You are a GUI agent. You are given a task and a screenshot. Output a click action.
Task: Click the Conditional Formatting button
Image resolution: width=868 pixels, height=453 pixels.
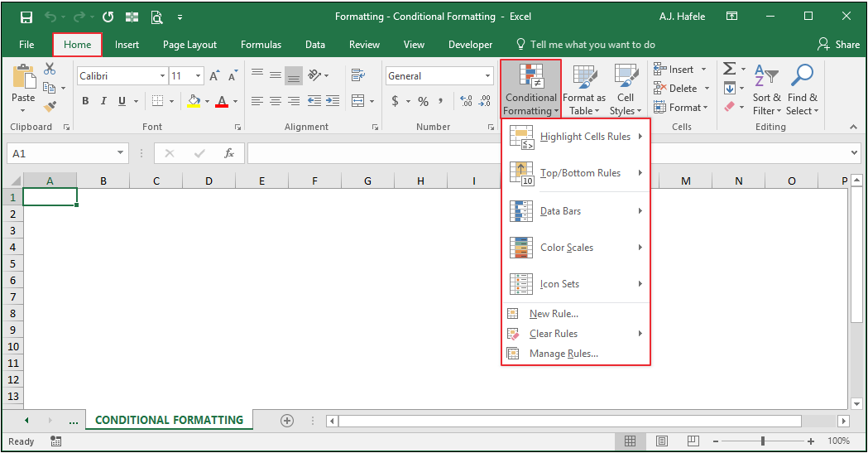(531, 89)
